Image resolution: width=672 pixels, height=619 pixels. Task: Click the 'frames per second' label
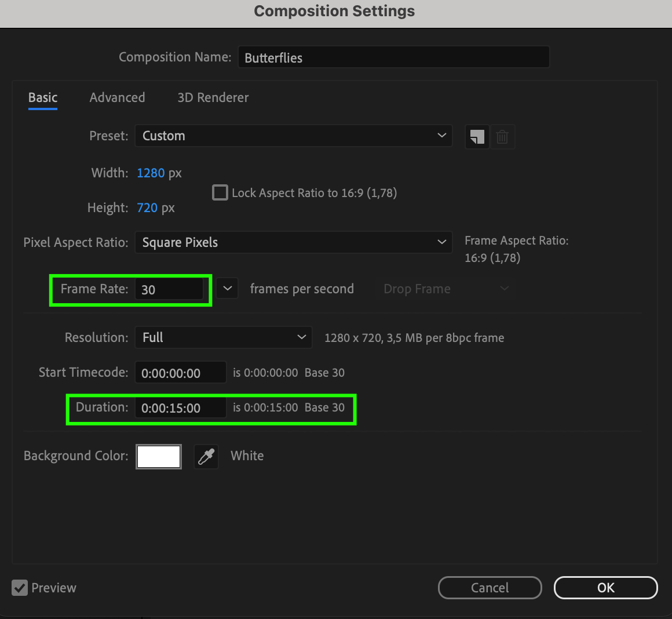(x=302, y=289)
